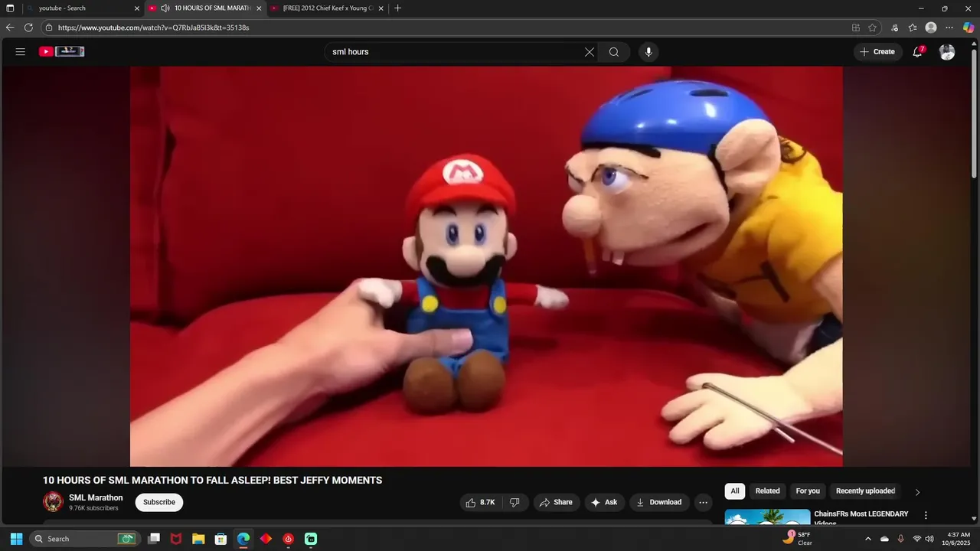
Task: Click the address bar URL
Action: (153, 28)
